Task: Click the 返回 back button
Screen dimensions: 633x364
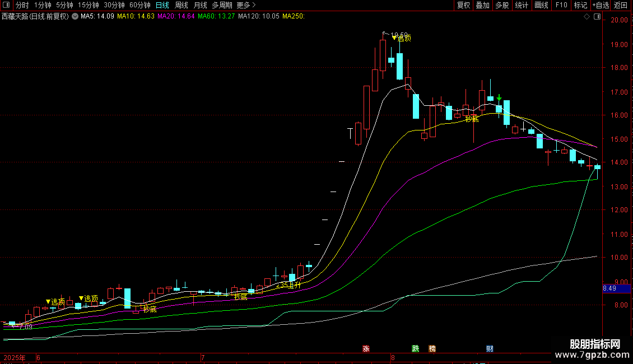Action: pyautogui.click(x=621, y=5)
